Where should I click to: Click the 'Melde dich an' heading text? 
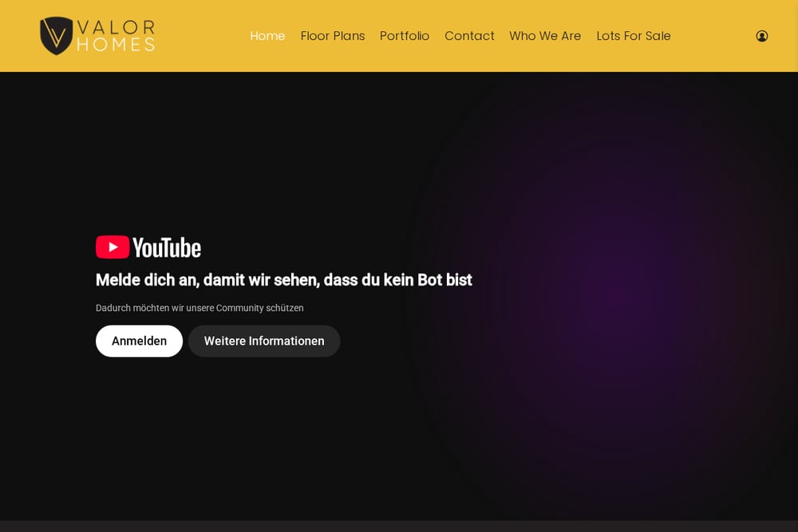(284, 280)
